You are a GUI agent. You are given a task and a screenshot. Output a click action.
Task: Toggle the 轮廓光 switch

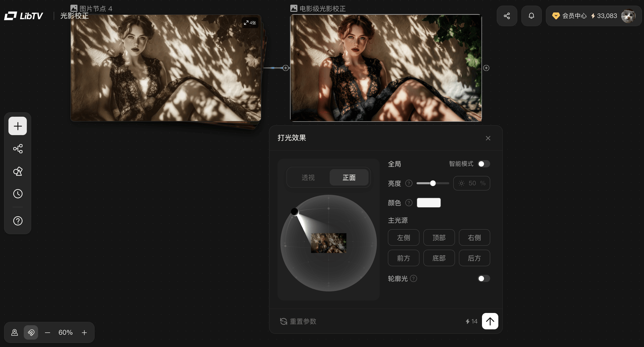pos(484,278)
